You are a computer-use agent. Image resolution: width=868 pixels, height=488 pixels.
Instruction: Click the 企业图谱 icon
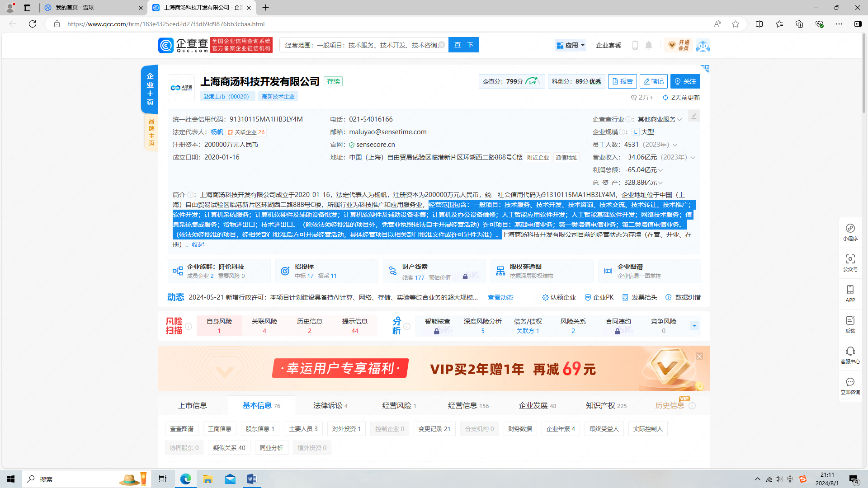(x=608, y=271)
